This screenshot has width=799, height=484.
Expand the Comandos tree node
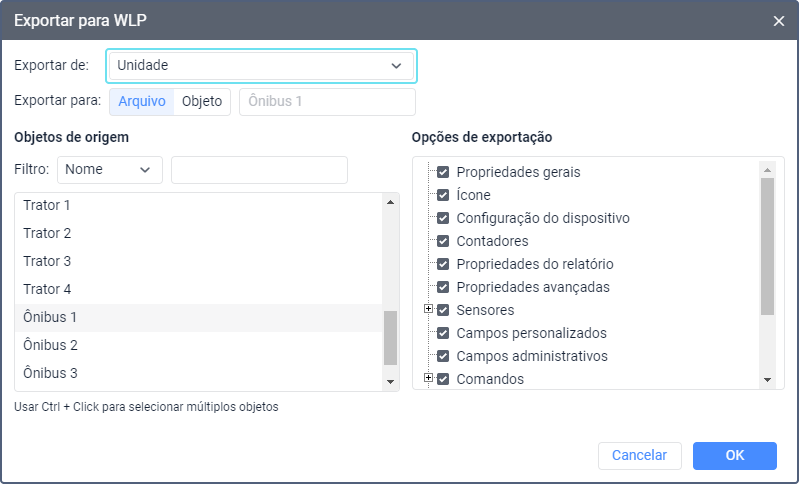(429, 378)
